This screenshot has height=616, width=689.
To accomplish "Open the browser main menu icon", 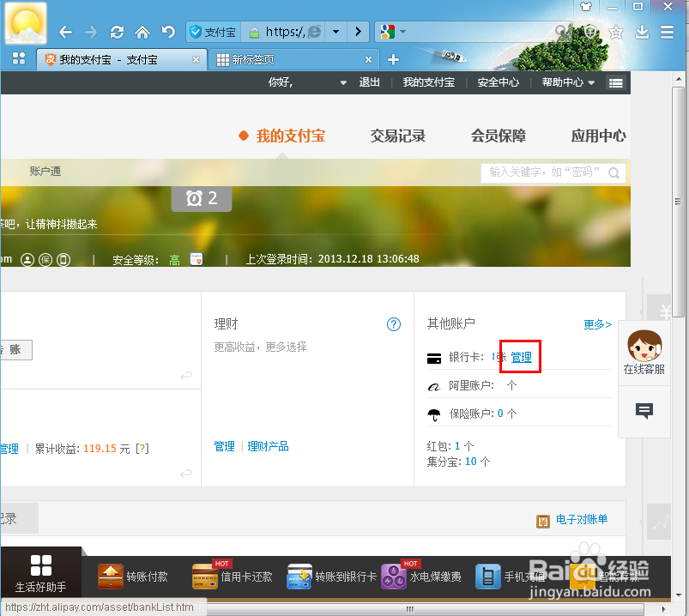I will pos(667,32).
